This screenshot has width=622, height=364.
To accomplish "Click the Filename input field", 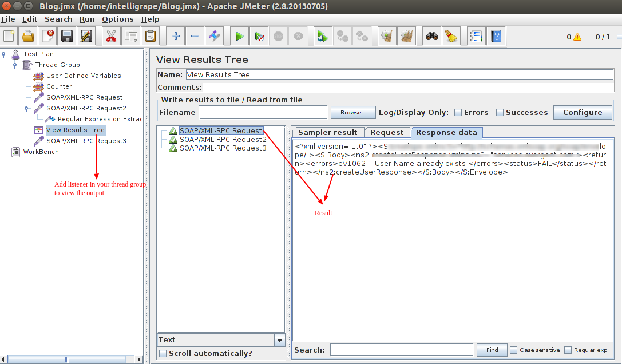I will (263, 113).
